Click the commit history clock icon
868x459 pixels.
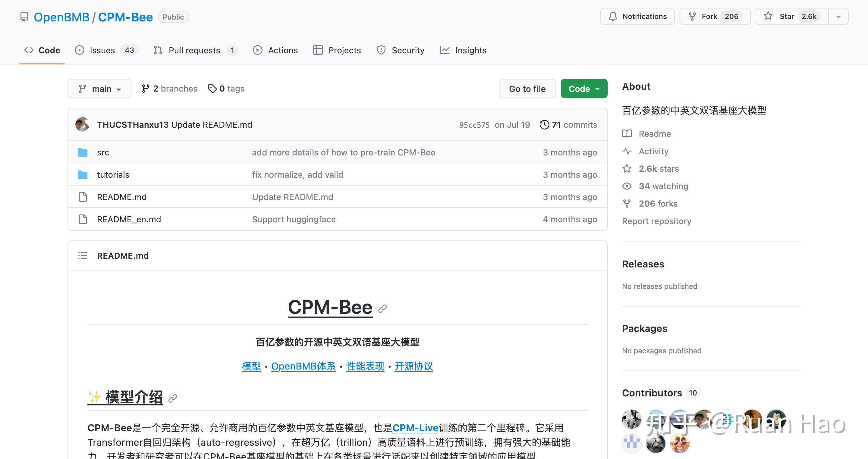tap(544, 125)
